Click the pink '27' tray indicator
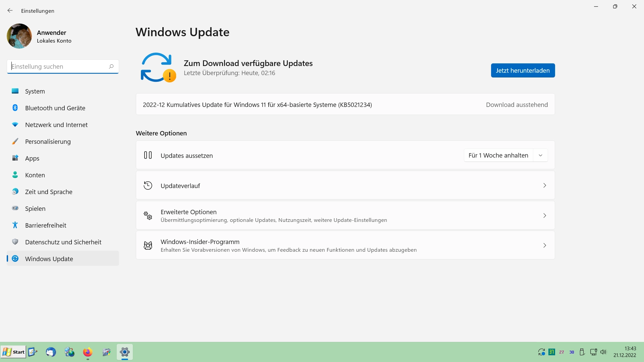This screenshot has height=362, width=644. tap(562, 352)
